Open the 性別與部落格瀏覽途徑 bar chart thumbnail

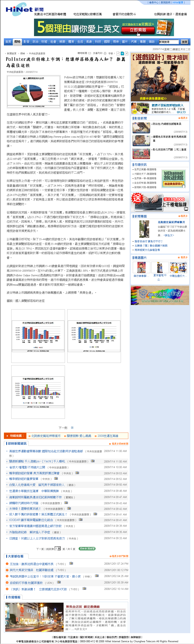(x=38, y=336)
